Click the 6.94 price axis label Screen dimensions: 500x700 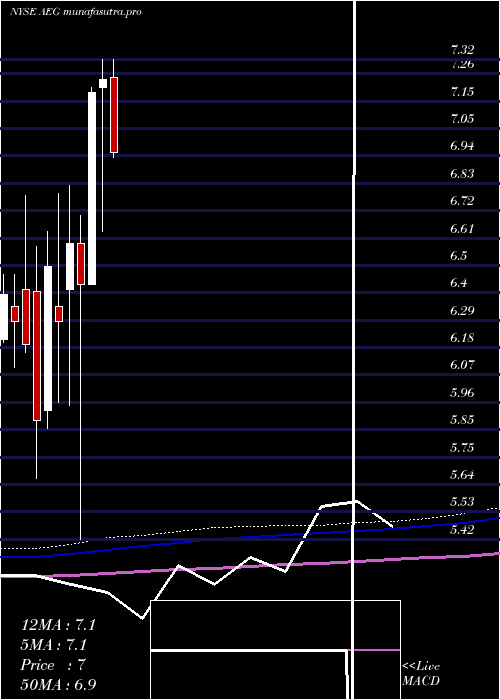[462, 146]
